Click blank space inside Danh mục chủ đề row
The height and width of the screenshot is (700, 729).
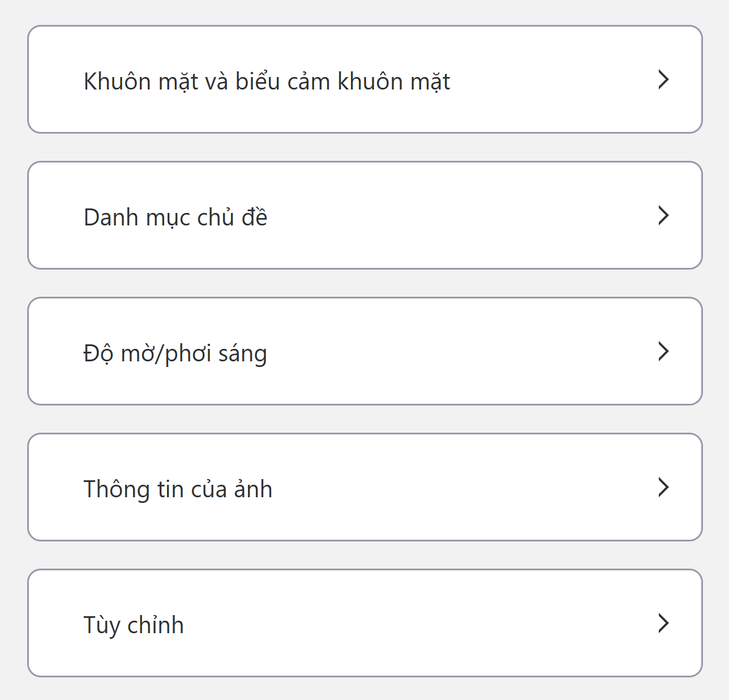pos(453,215)
